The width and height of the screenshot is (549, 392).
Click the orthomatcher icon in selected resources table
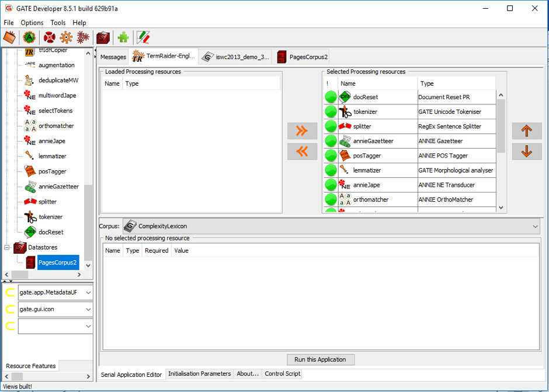(x=345, y=199)
